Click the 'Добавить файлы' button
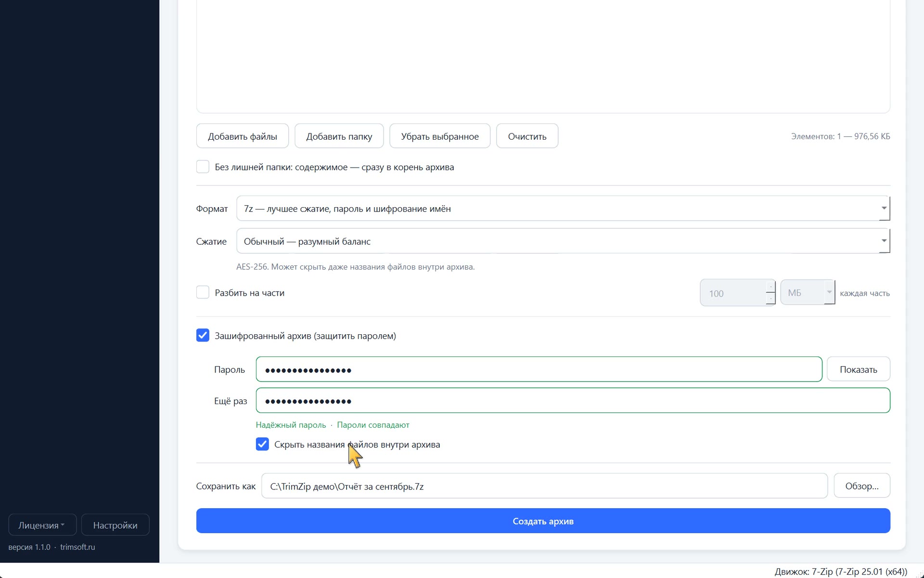 pos(242,136)
